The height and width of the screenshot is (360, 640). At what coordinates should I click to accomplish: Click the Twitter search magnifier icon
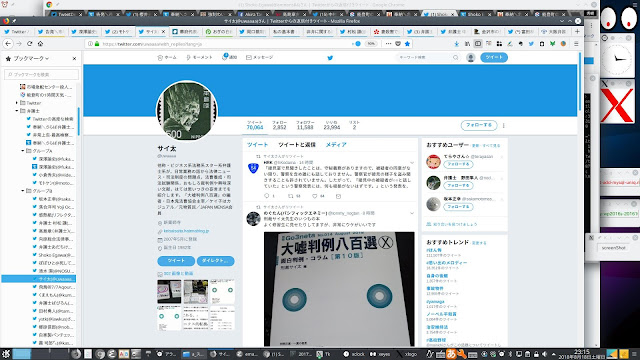click(456, 58)
